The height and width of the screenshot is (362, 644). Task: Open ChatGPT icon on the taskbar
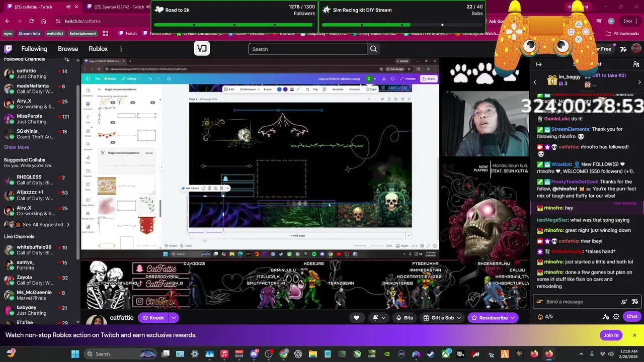298,354
